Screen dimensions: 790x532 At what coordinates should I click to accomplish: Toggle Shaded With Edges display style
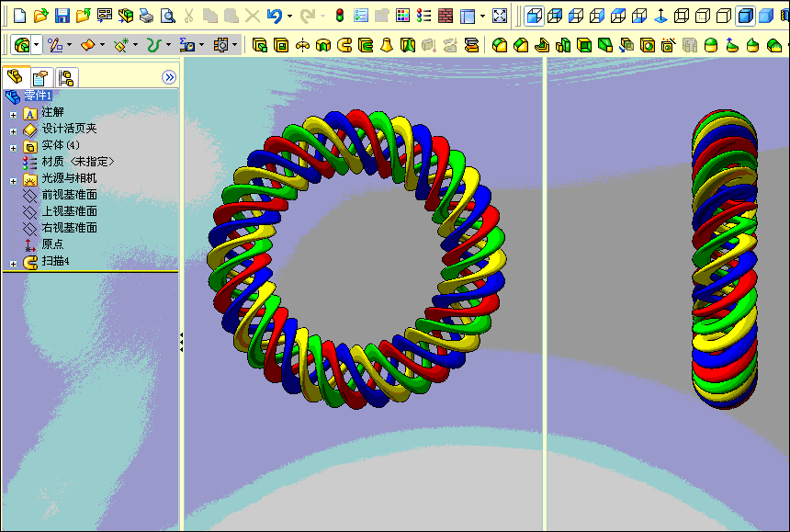[x=745, y=16]
